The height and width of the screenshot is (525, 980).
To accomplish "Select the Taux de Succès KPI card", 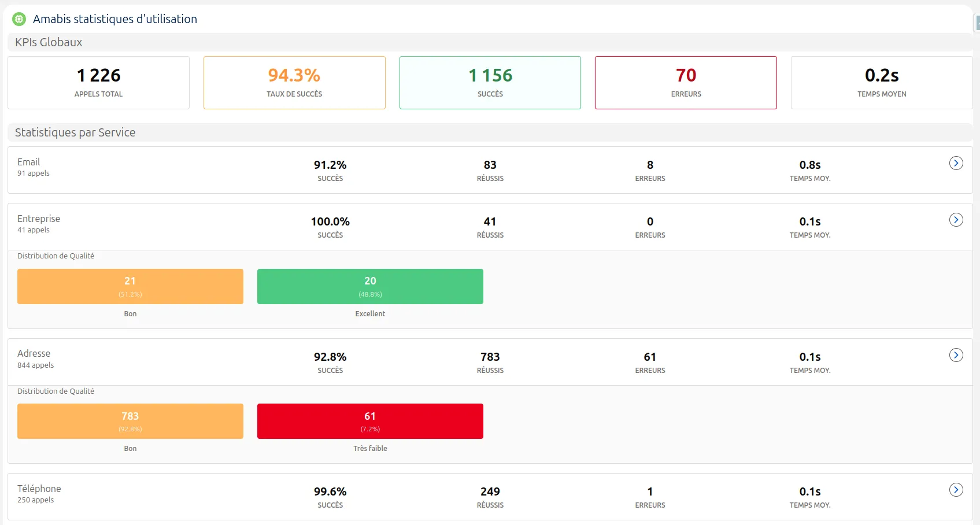I will (294, 83).
